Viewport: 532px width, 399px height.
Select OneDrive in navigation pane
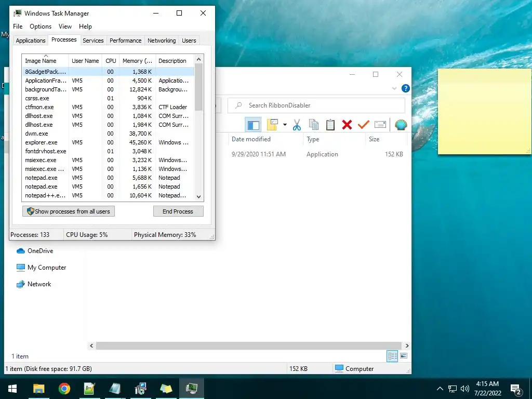pyautogui.click(x=35, y=251)
